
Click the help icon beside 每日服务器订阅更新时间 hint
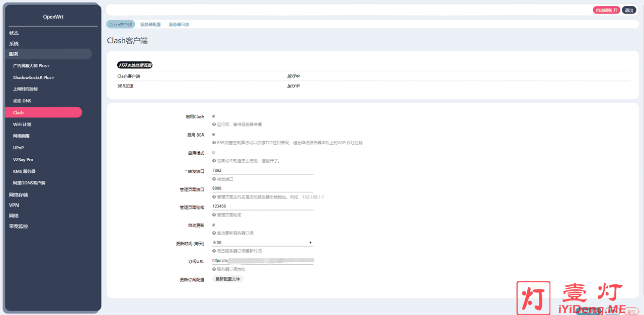214,251
